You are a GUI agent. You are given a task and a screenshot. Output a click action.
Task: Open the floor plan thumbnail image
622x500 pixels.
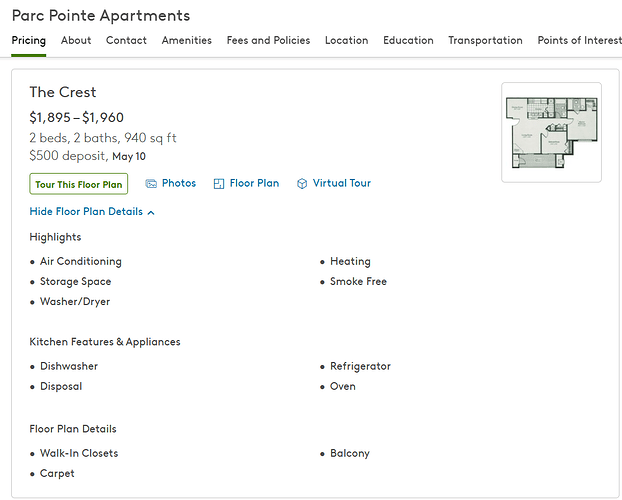551,132
